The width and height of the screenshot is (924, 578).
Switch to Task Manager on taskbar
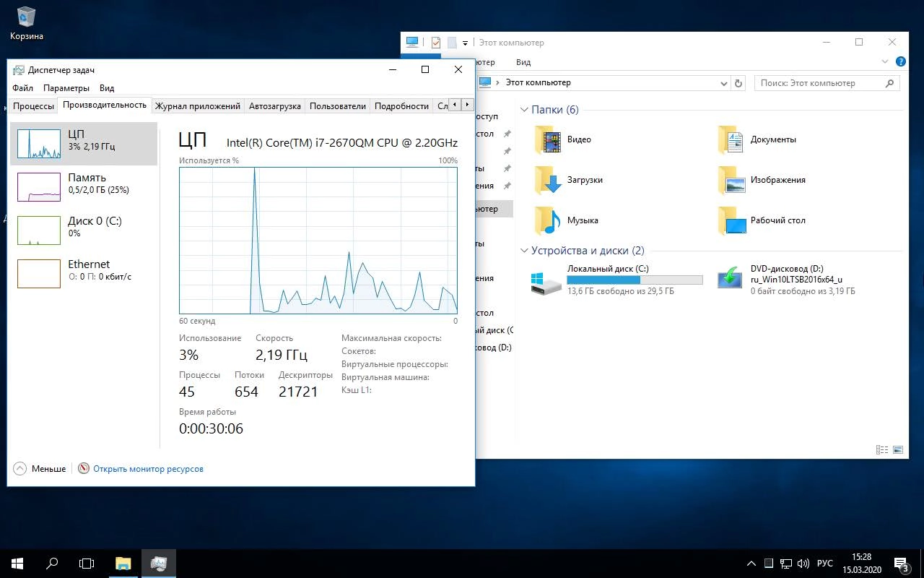point(159,563)
